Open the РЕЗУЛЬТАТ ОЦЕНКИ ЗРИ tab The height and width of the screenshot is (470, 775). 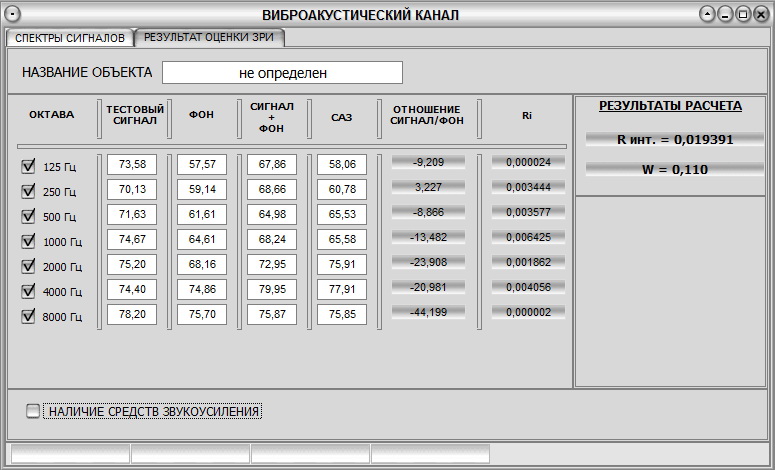210,37
